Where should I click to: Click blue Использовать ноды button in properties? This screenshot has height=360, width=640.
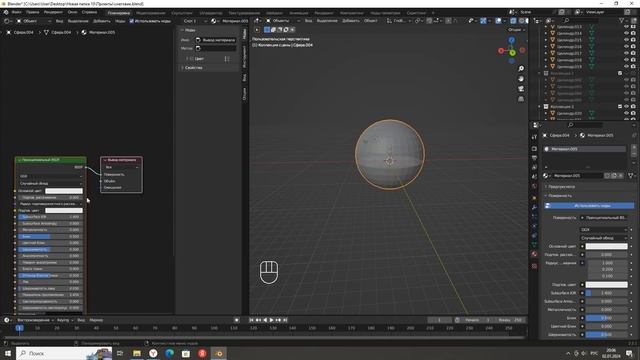589,206
